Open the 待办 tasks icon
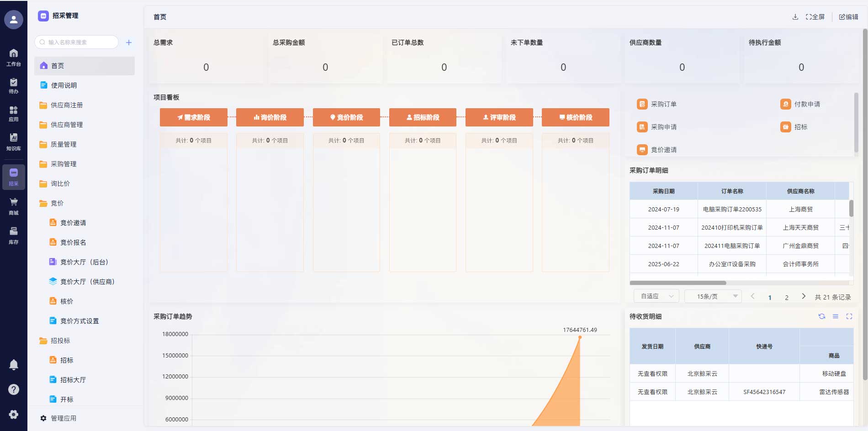 13,85
